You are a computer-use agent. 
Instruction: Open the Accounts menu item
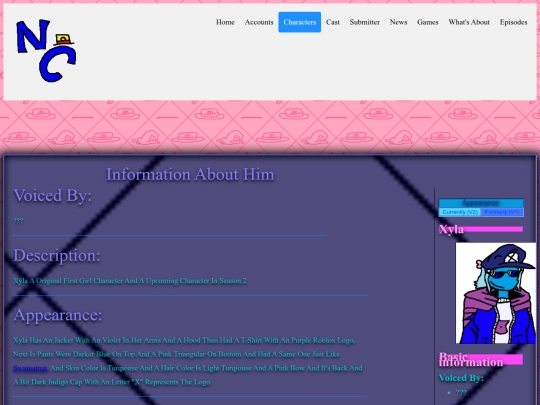point(259,22)
